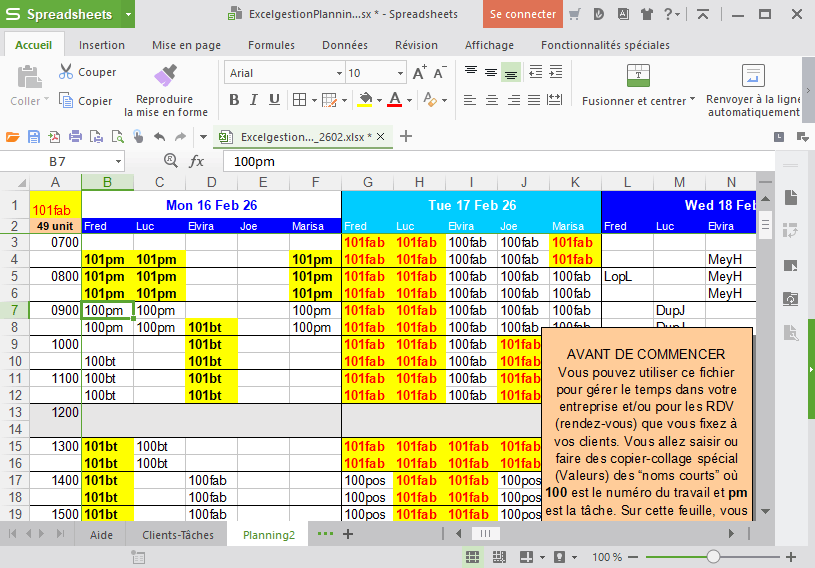Screen dimensions: 815x568
Task: Increase font size with the A+ icon
Action: point(419,72)
